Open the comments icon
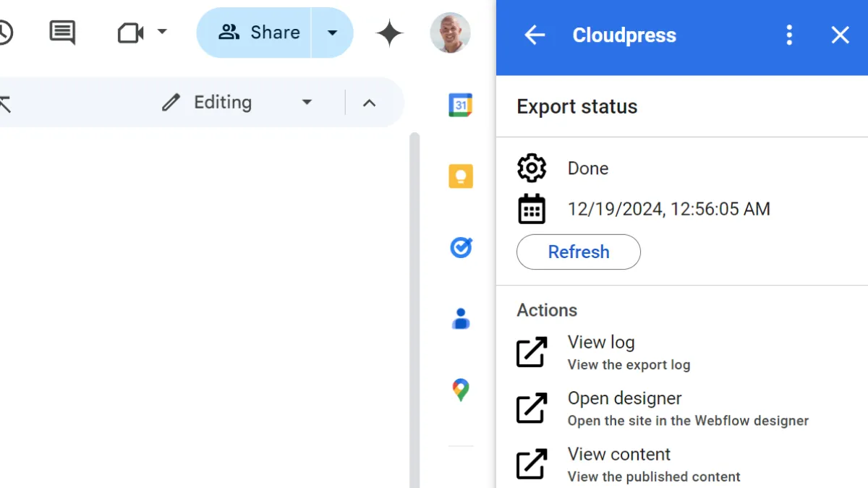 pyautogui.click(x=62, y=33)
